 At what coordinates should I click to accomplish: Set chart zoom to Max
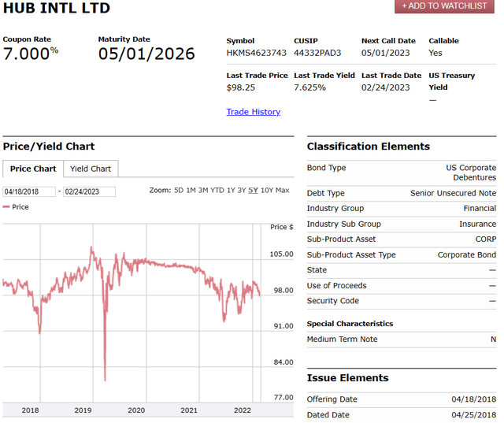click(282, 191)
